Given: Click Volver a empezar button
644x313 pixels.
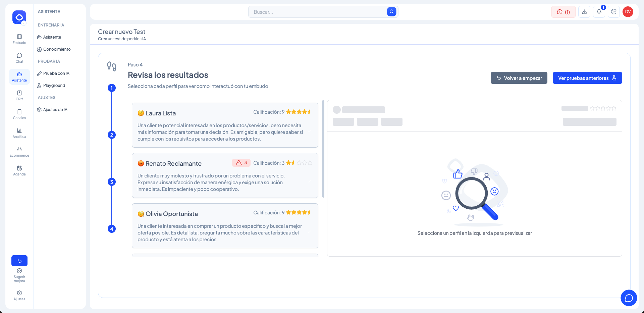Looking at the screenshot, I should [x=519, y=78].
